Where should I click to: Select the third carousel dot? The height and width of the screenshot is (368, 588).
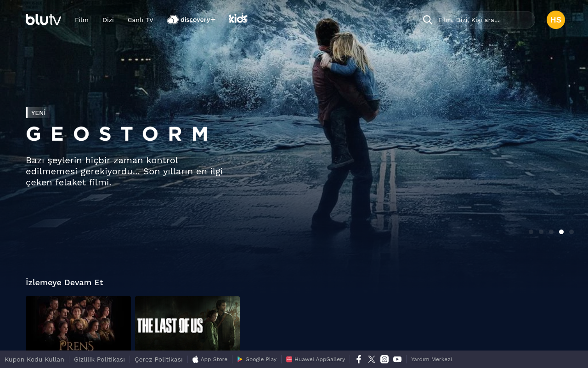coord(551,232)
